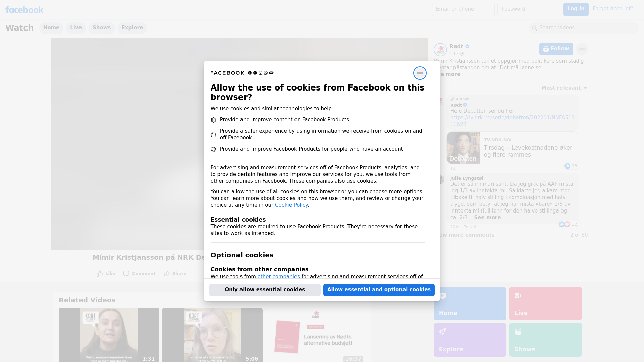Open the Home tab in Watch navigation
644x362 pixels.
(51, 28)
